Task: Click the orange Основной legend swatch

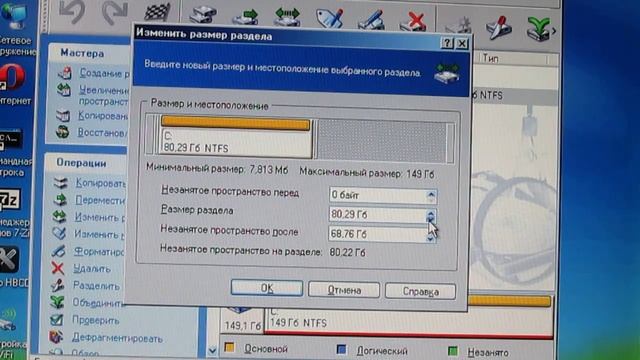Action: pyautogui.click(x=229, y=347)
